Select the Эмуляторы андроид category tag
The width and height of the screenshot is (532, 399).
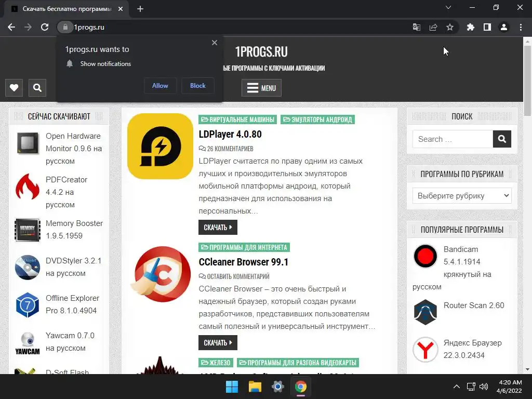click(317, 119)
